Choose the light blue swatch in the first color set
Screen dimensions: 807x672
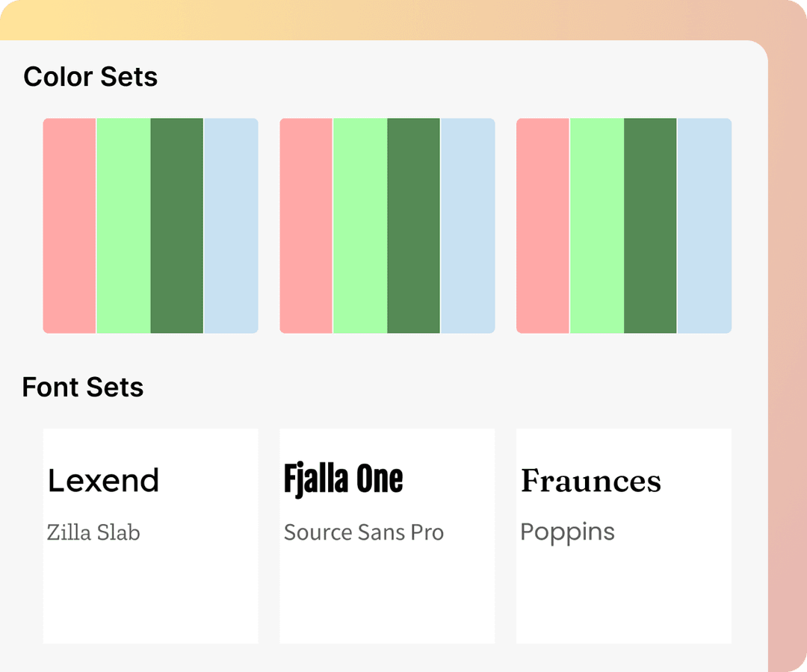[231, 225]
